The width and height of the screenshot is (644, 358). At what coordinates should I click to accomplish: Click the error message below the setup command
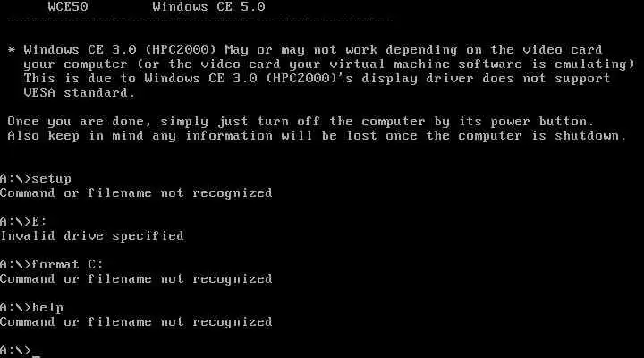136,192
